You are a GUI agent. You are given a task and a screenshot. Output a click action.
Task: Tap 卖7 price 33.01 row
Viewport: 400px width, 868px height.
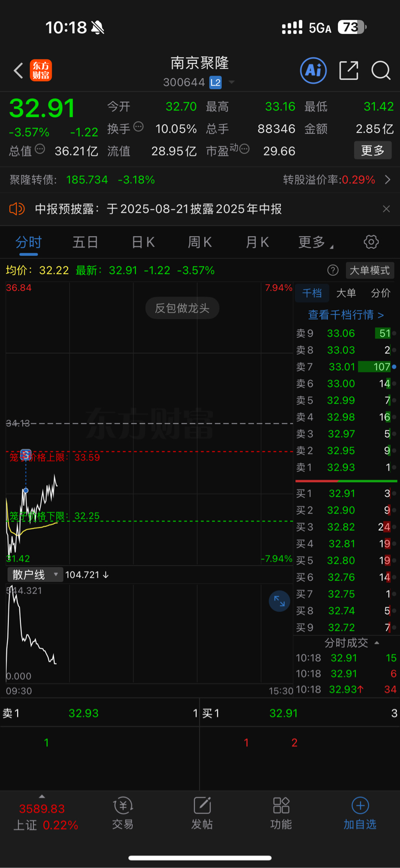[x=346, y=367]
